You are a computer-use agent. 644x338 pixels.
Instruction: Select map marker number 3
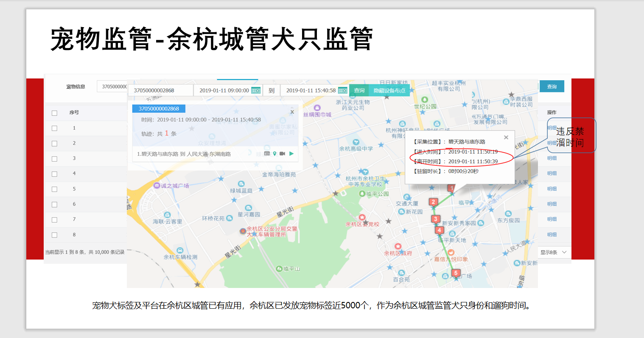(x=435, y=218)
